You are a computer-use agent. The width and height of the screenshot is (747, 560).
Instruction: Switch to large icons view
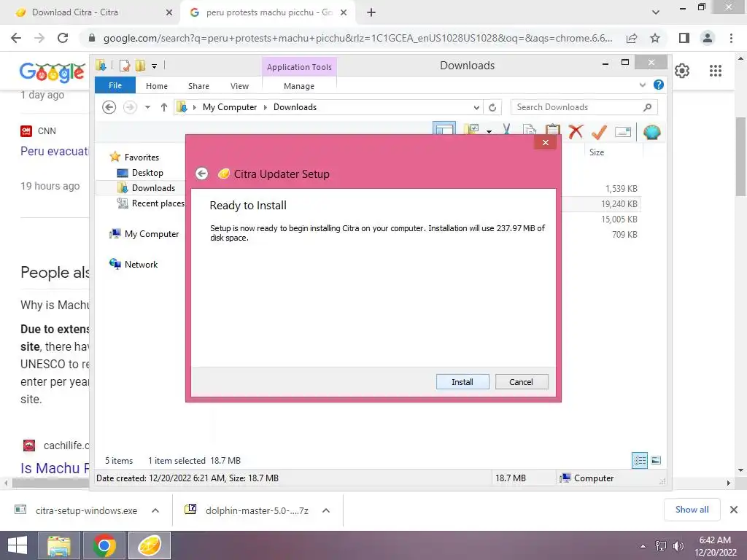pyautogui.click(x=656, y=460)
